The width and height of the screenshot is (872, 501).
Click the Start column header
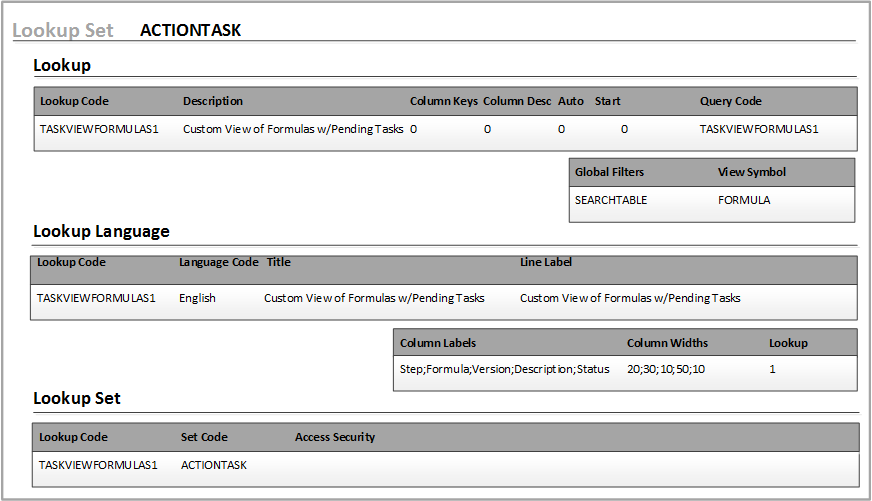tap(608, 101)
